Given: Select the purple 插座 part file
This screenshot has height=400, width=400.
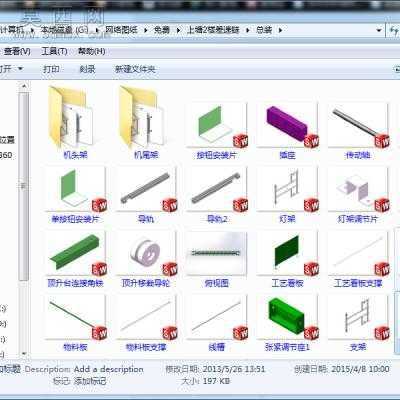Looking at the screenshot, I should pos(287,130).
